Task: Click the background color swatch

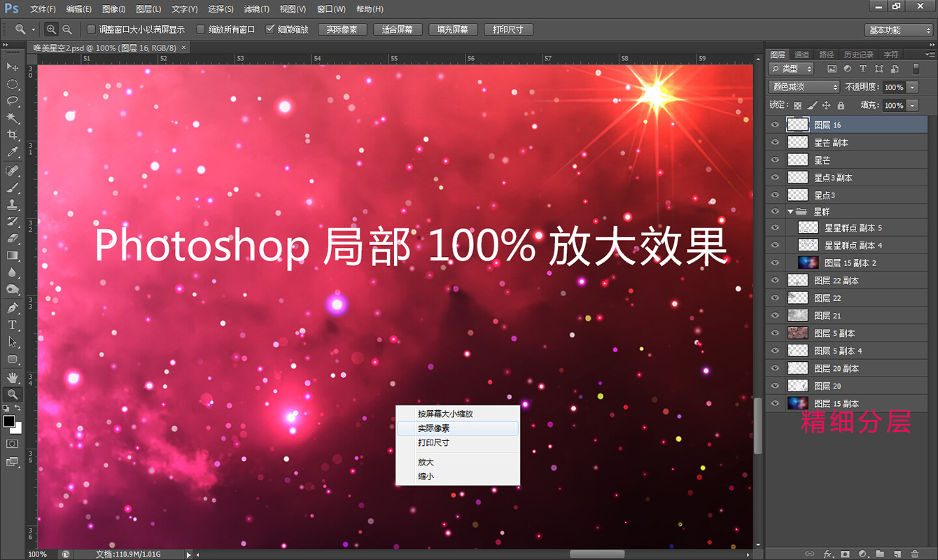Action: tap(16, 428)
